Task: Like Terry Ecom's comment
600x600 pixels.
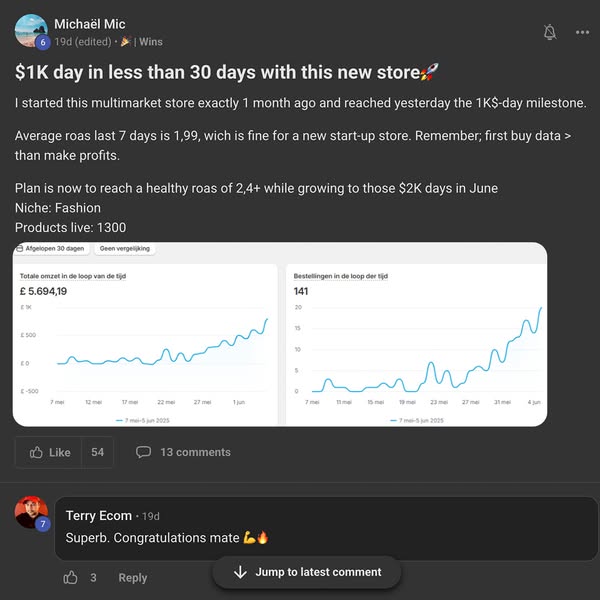Action: [71, 577]
